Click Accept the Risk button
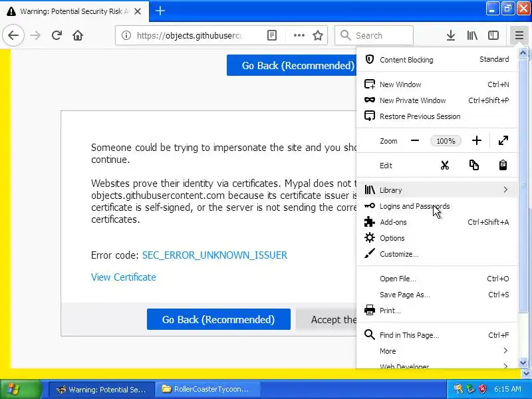This screenshot has width=532, height=399. click(x=327, y=319)
